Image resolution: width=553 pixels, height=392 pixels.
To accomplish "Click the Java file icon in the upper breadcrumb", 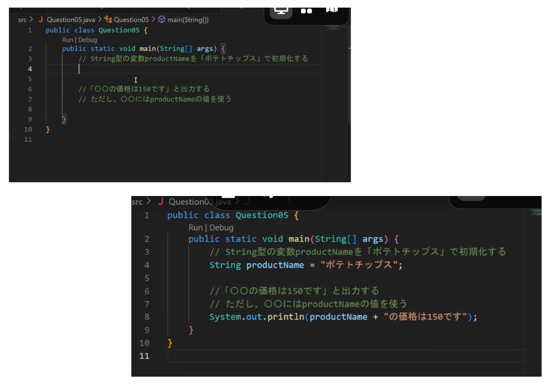I will (41, 19).
